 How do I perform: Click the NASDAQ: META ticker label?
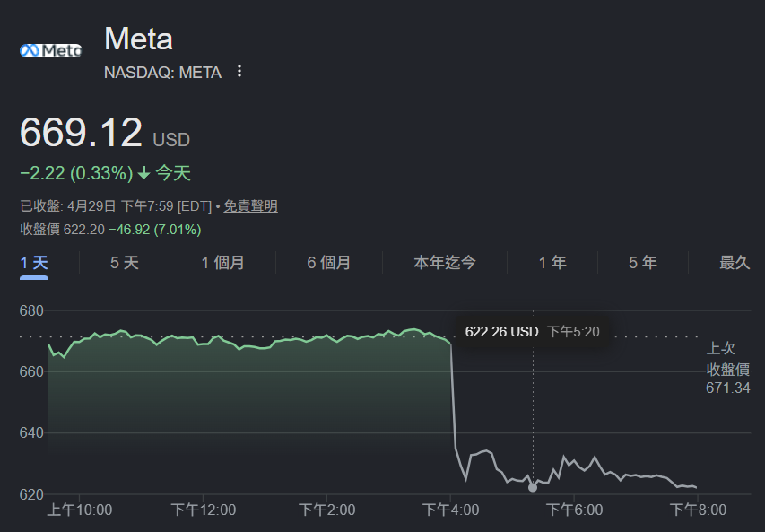(162, 73)
